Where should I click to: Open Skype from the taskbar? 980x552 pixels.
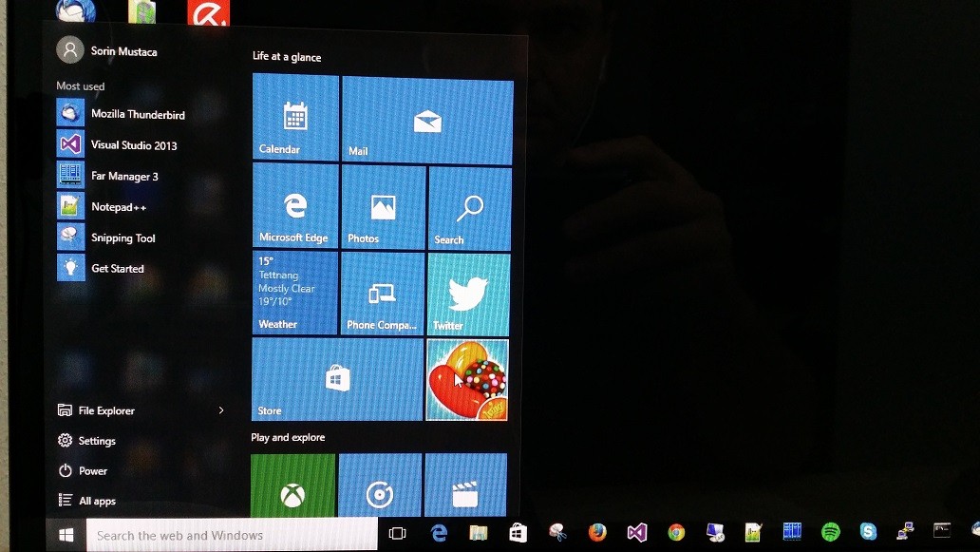point(868,531)
